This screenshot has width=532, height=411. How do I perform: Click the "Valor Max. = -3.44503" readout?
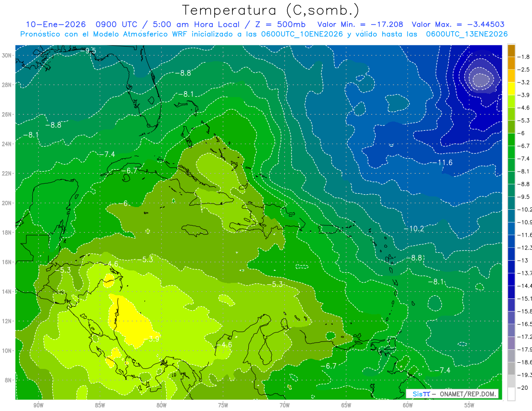458,24
